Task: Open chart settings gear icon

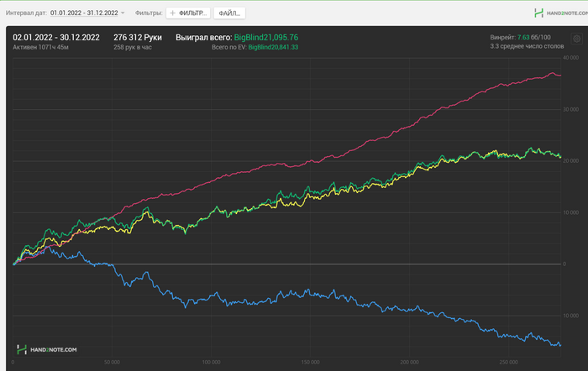Action: (577, 39)
